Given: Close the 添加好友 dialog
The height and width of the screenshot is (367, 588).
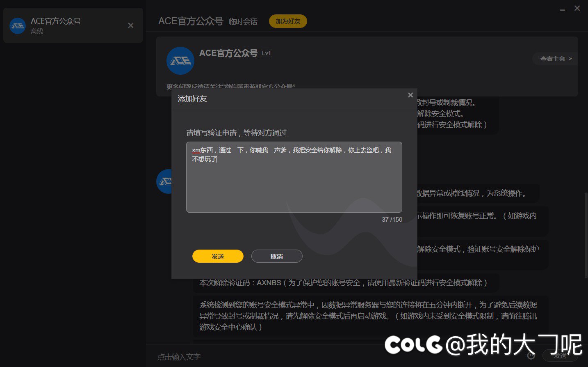Looking at the screenshot, I should (x=410, y=95).
